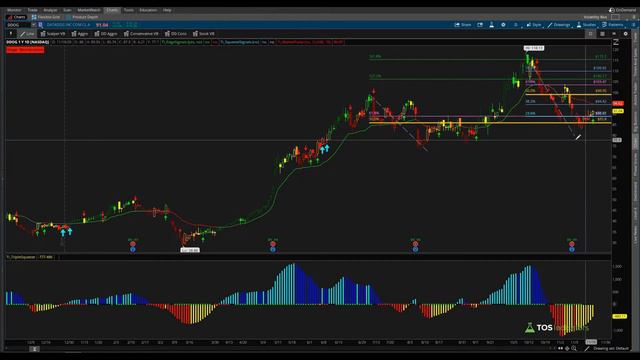Activate OnDemand mode

pyautogui.click(x=622, y=10)
